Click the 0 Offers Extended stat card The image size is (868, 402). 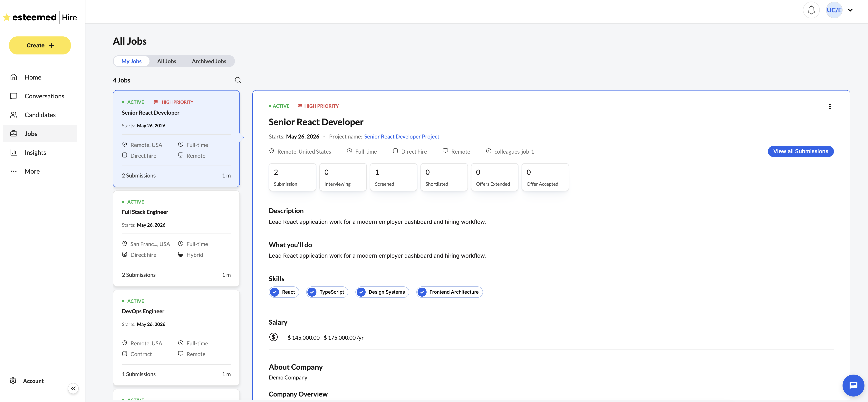click(x=494, y=177)
